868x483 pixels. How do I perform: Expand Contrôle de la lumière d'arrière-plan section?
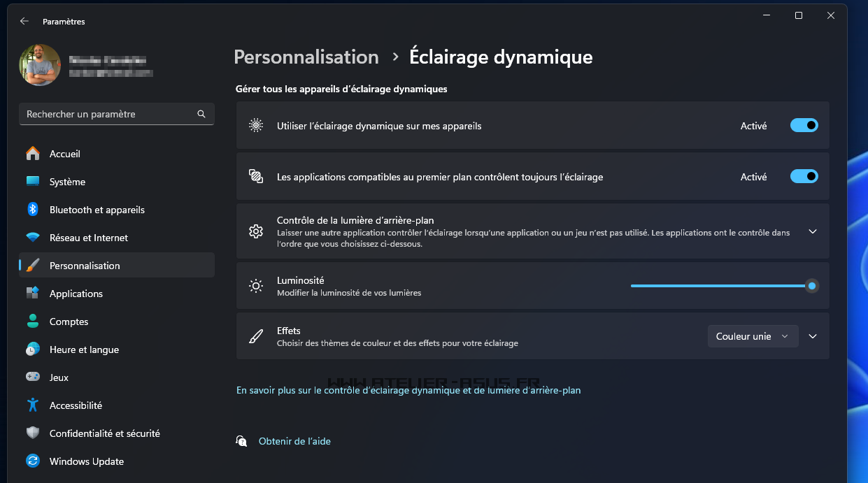coord(812,231)
